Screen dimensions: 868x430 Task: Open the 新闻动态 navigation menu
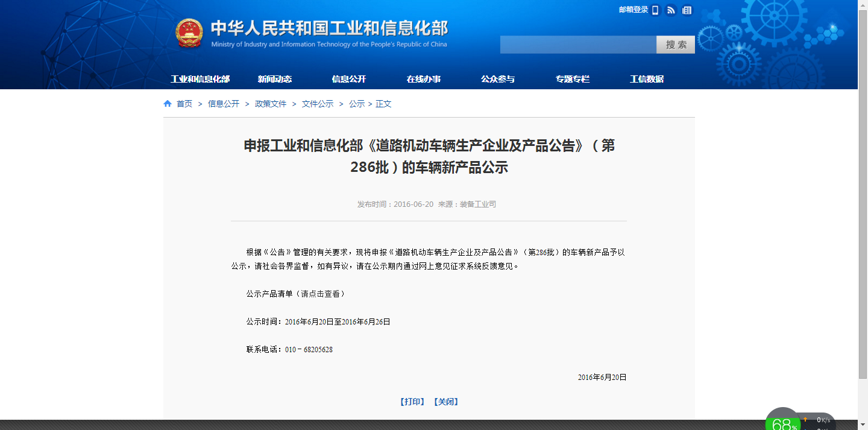click(274, 79)
